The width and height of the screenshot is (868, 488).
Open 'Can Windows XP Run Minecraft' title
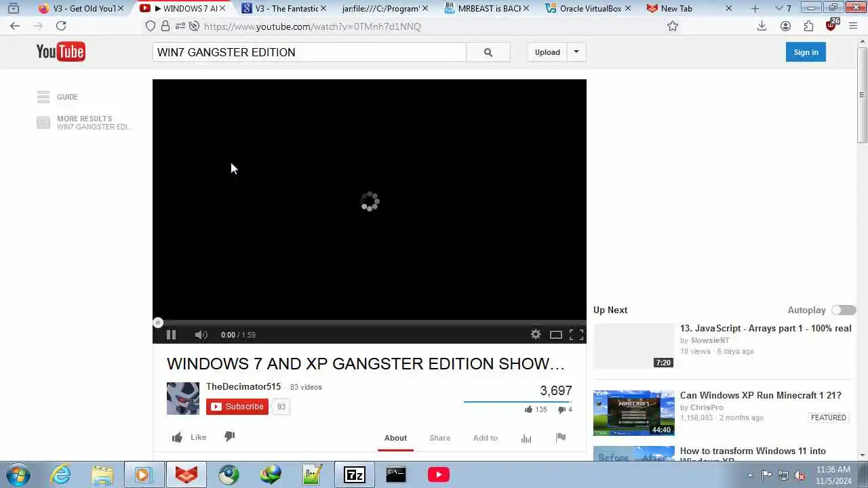pyautogui.click(x=761, y=395)
